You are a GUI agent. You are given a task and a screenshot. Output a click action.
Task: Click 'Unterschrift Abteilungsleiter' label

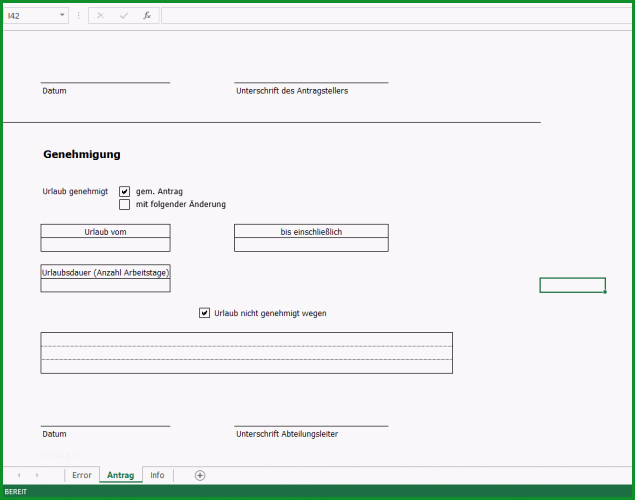pos(287,434)
